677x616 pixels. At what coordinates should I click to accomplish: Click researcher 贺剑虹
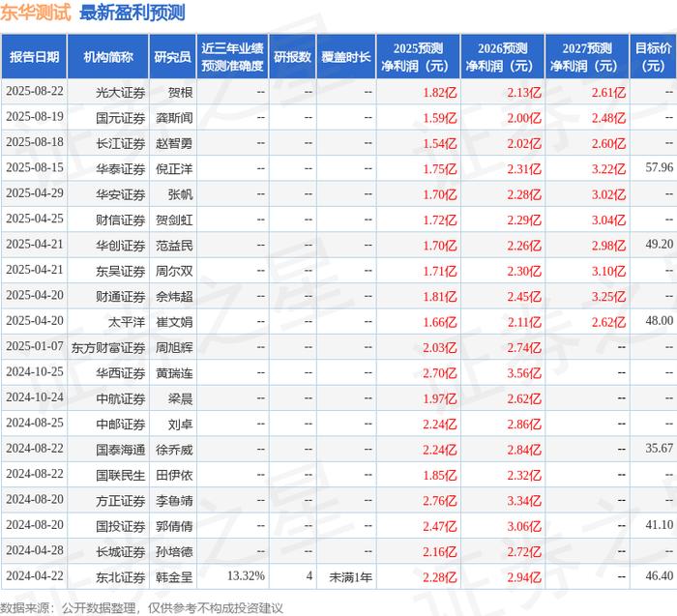click(x=174, y=220)
